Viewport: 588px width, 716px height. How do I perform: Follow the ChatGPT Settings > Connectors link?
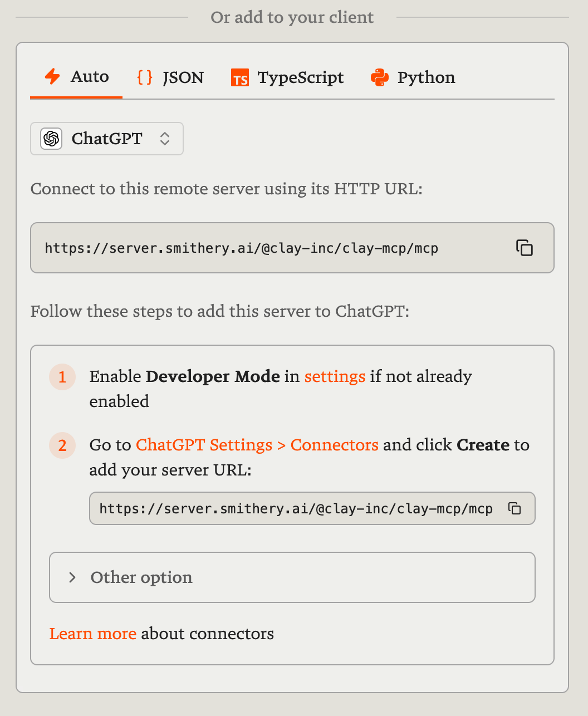(257, 445)
